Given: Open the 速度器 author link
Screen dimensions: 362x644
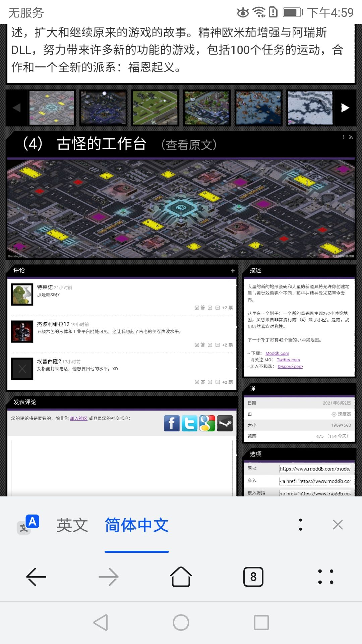Looking at the screenshot, I should coord(344,414).
